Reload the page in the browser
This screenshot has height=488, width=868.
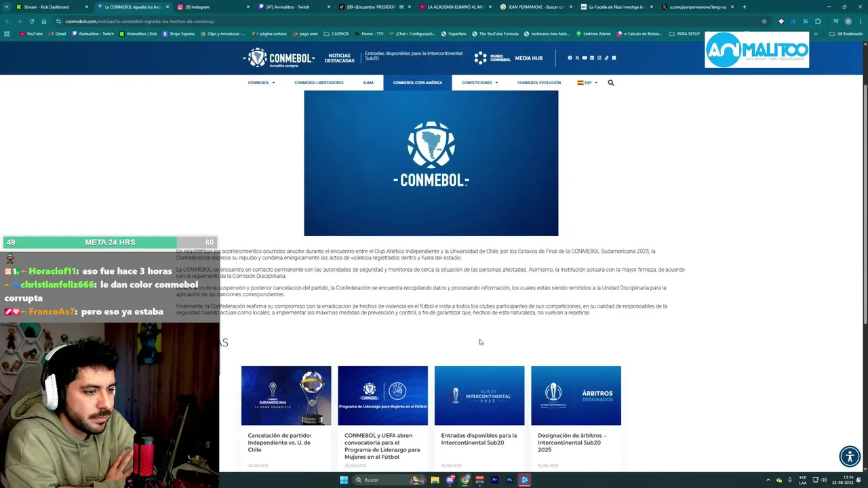pos(31,21)
